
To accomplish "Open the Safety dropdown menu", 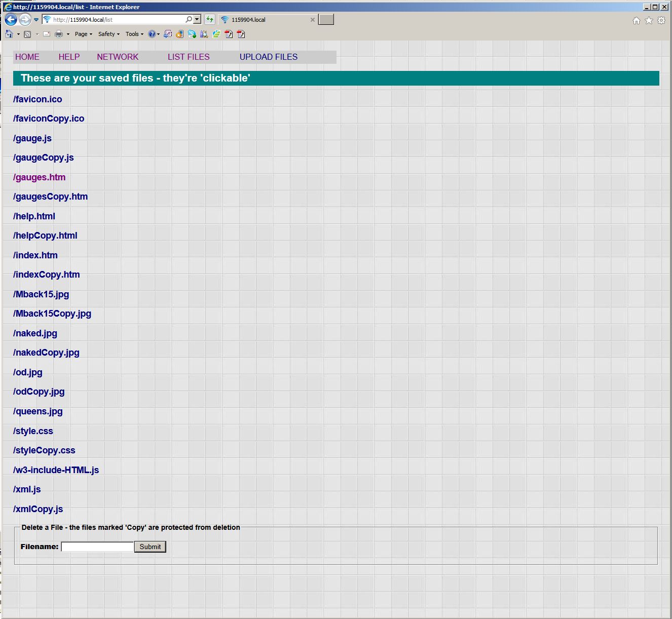I will [108, 34].
